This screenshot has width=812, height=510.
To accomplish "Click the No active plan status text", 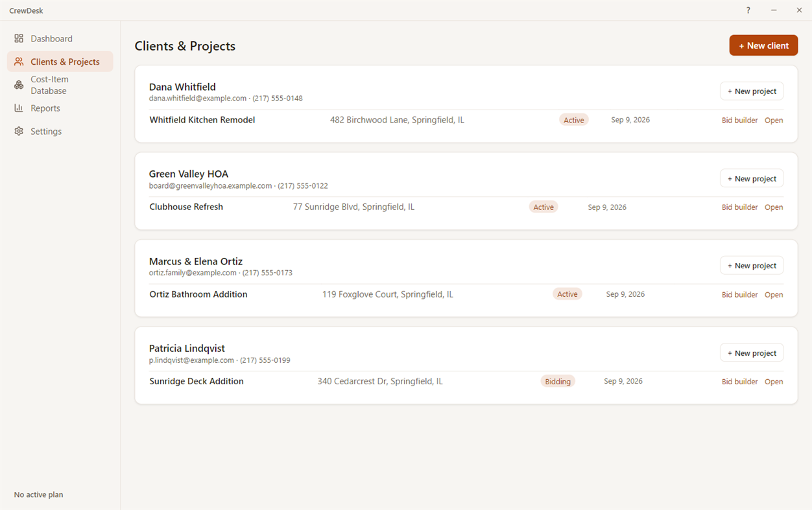I will [x=39, y=494].
